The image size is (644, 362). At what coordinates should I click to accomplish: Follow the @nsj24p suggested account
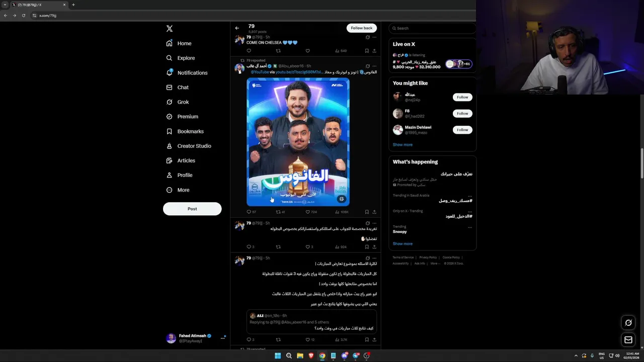click(x=462, y=97)
